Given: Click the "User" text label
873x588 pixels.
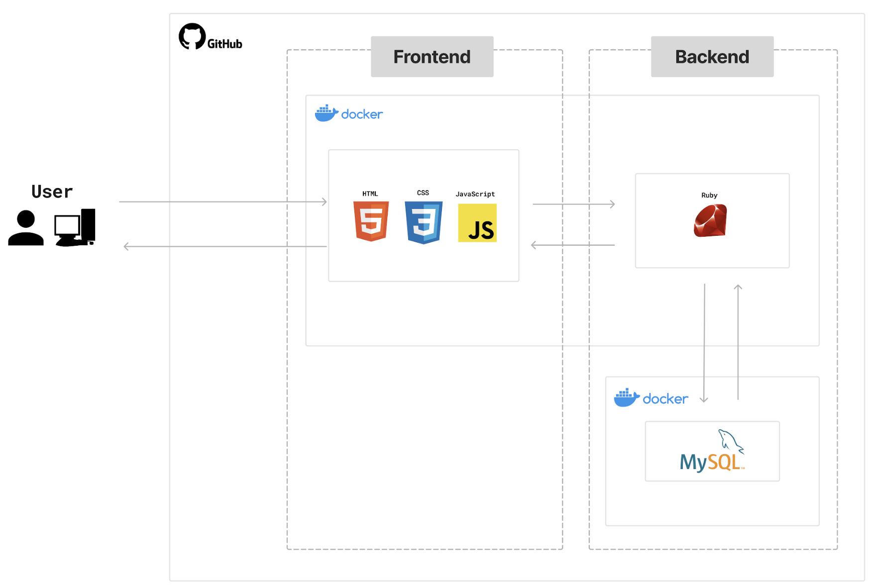Looking at the screenshot, I should 52,192.
